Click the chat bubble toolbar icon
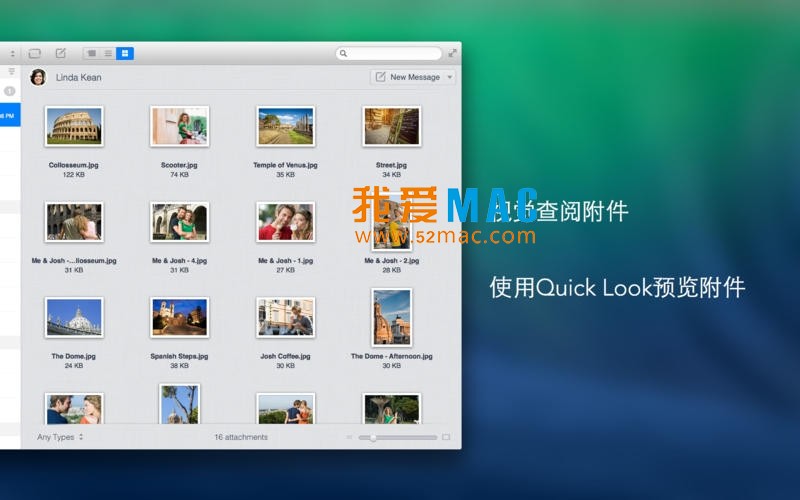The width and height of the screenshot is (800, 500). point(35,53)
